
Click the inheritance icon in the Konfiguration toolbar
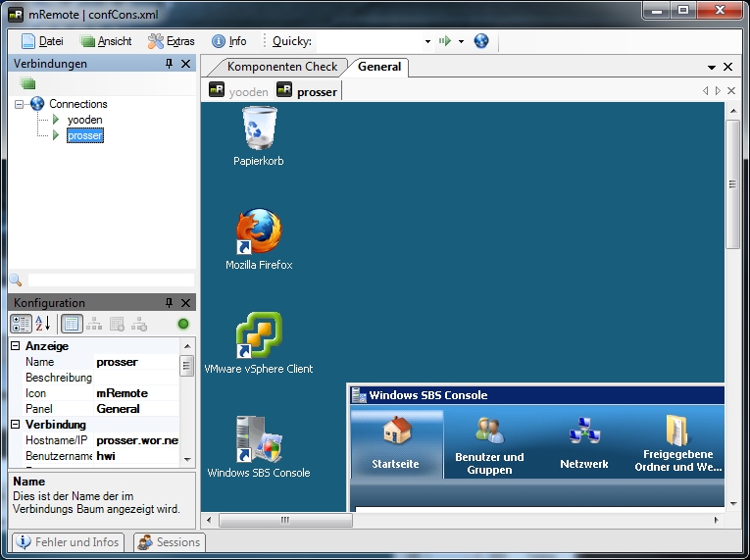[94, 324]
